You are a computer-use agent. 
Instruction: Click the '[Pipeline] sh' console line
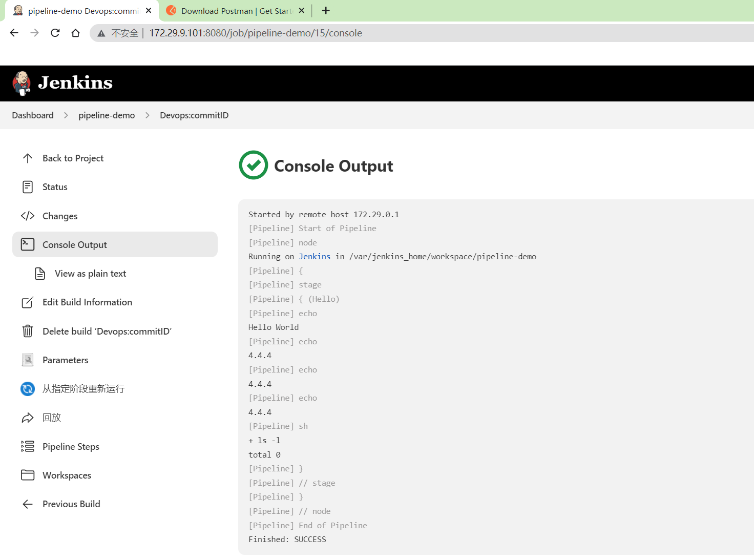click(x=278, y=426)
